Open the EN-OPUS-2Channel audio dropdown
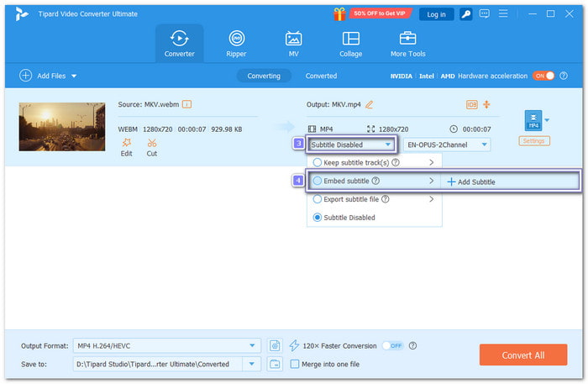588x384 pixels. point(447,145)
